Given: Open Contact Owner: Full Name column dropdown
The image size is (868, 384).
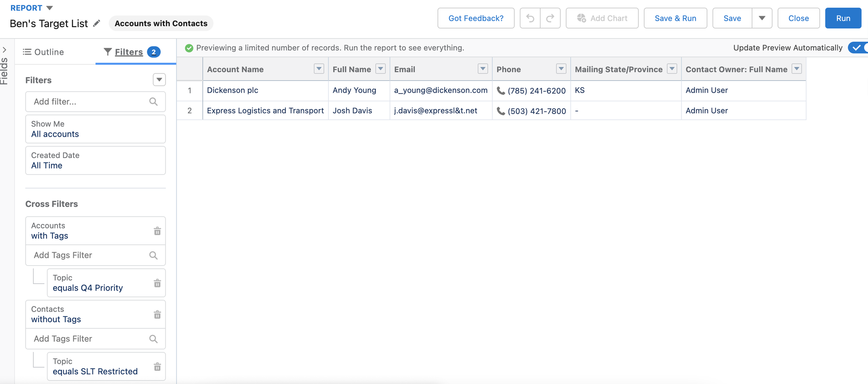Looking at the screenshot, I should pos(797,69).
